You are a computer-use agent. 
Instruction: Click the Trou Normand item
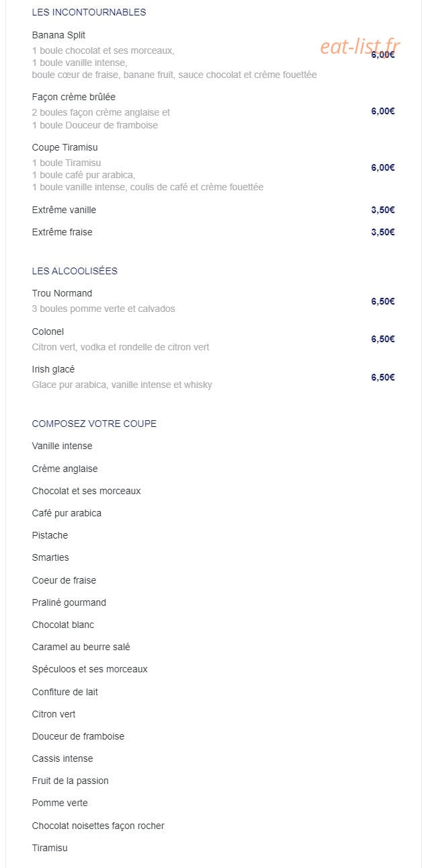pyautogui.click(x=62, y=293)
